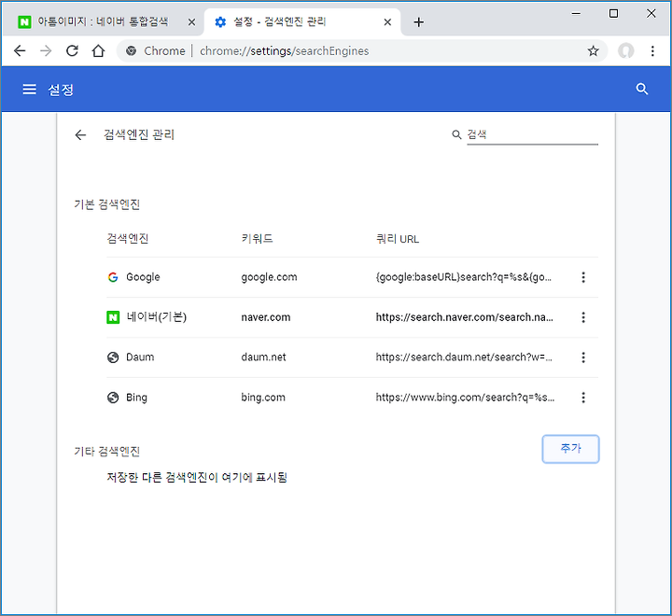Viewport: 672px width, 616px height.
Task: Click the Google query URL text
Action: pyautogui.click(x=464, y=277)
